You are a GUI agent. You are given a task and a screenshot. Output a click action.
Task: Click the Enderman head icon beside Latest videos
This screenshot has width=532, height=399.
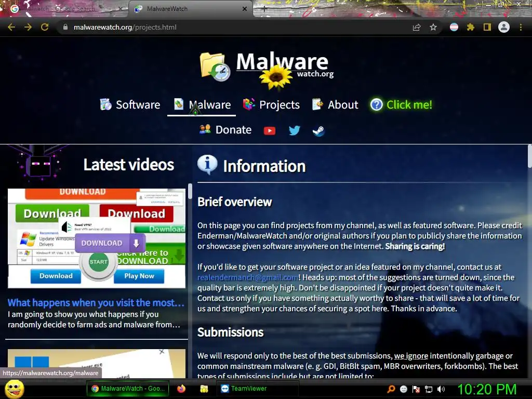(x=39, y=164)
